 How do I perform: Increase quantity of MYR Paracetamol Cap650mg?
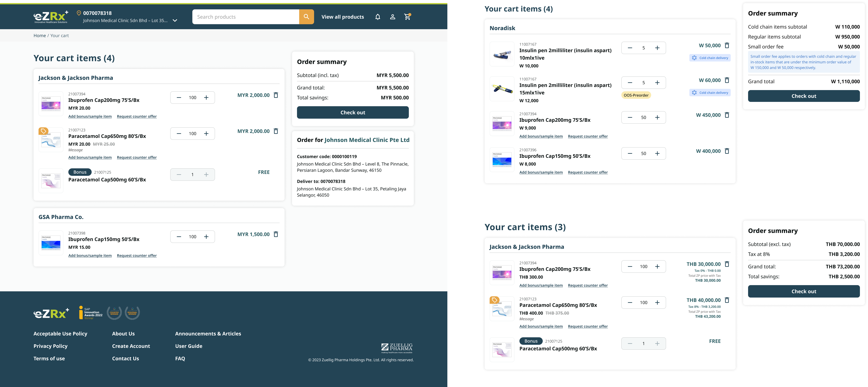(x=206, y=134)
